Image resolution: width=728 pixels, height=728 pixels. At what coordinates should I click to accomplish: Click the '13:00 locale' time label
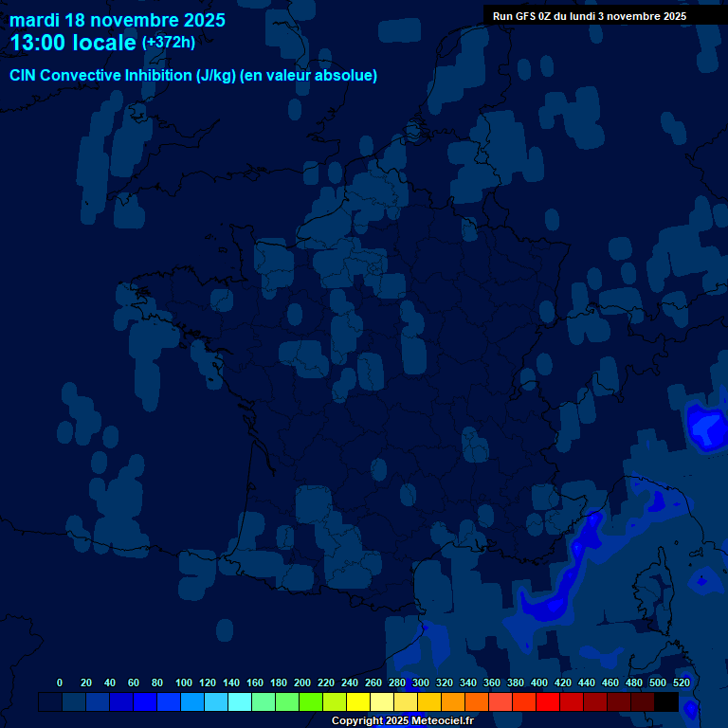[x=73, y=44]
